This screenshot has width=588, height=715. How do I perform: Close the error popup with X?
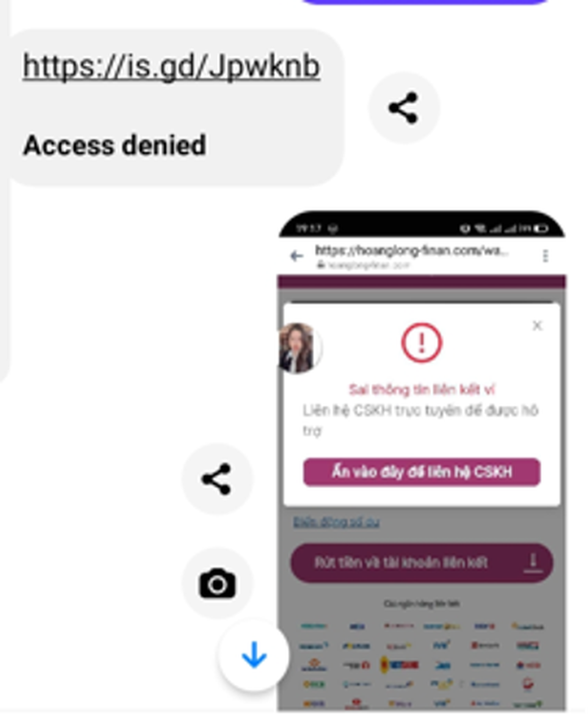pyautogui.click(x=537, y=325)
